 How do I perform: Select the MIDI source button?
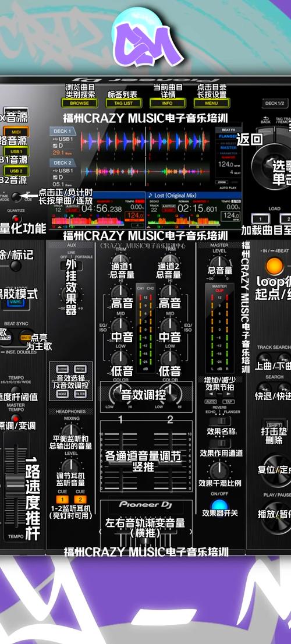coord(16,132)
